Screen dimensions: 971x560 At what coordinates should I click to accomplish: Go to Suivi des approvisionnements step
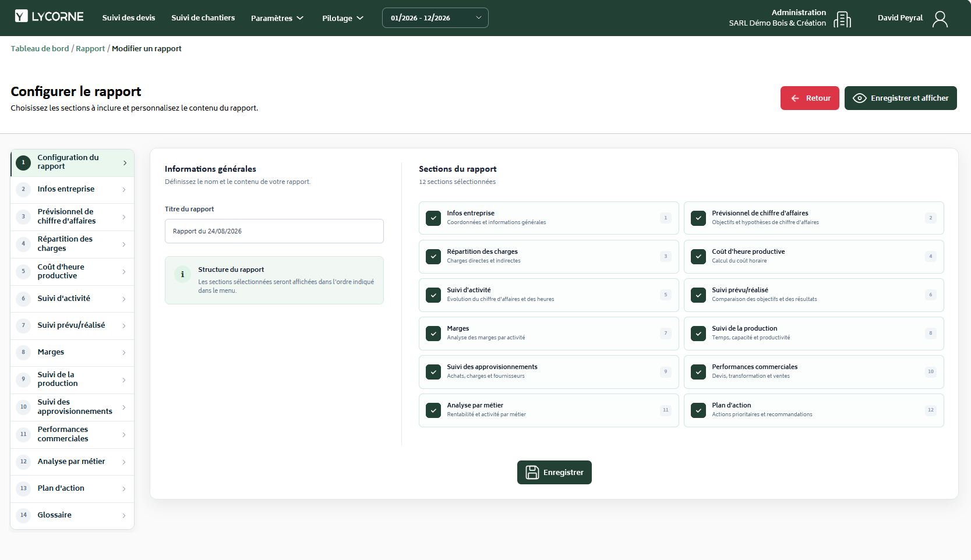click(72, 407)
